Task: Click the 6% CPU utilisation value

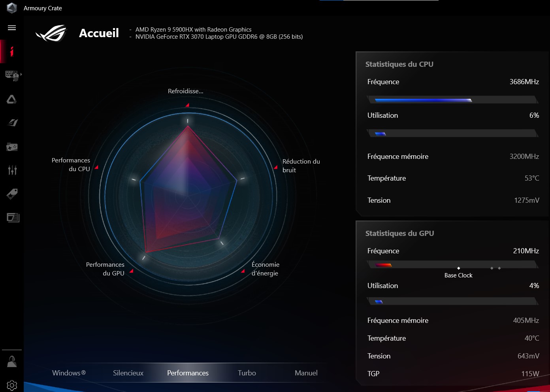Action: pos(534,115)
